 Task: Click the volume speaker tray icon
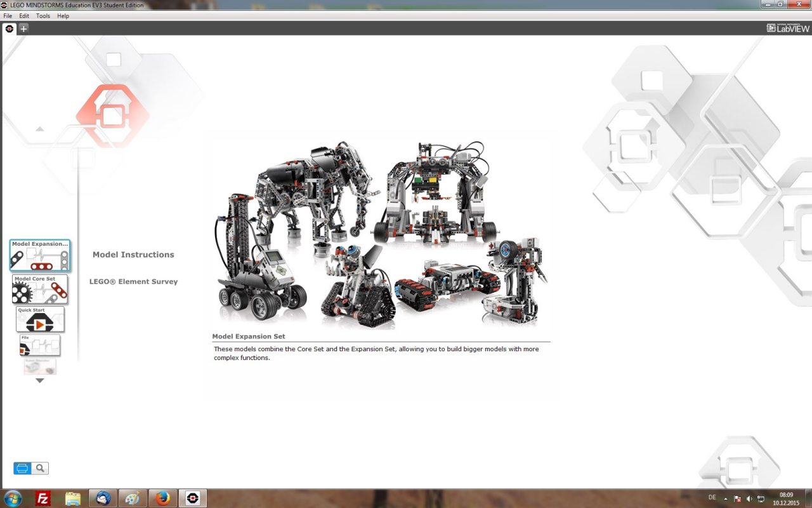point(749,499)
